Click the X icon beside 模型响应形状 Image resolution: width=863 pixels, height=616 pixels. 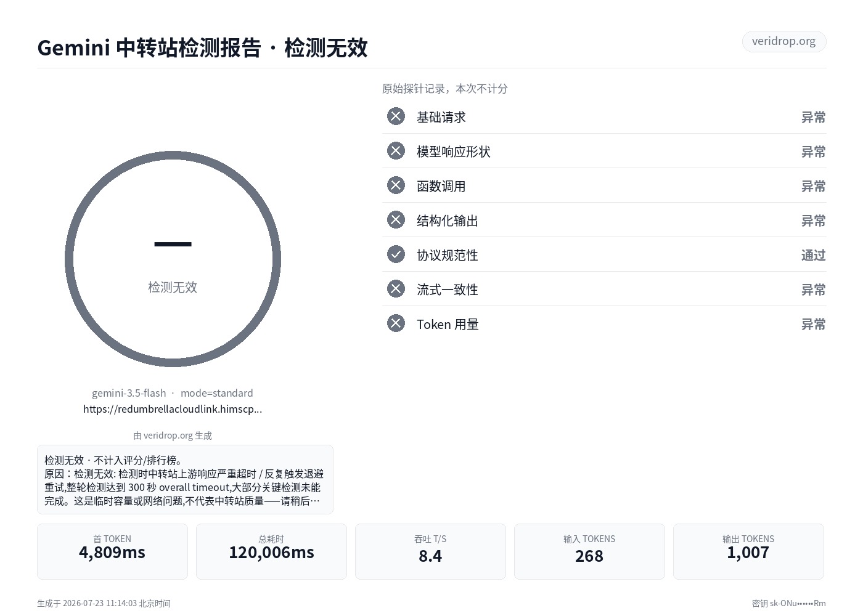point(396,151)
